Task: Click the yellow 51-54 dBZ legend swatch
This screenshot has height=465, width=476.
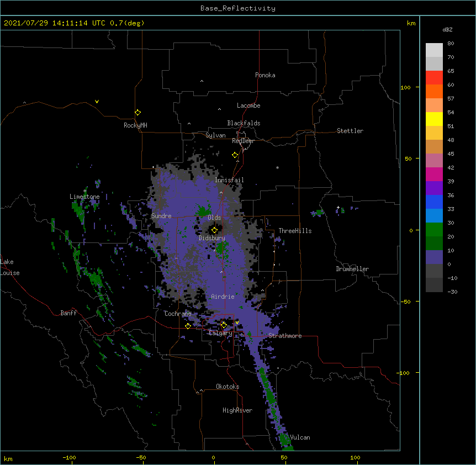Action: 434,119
